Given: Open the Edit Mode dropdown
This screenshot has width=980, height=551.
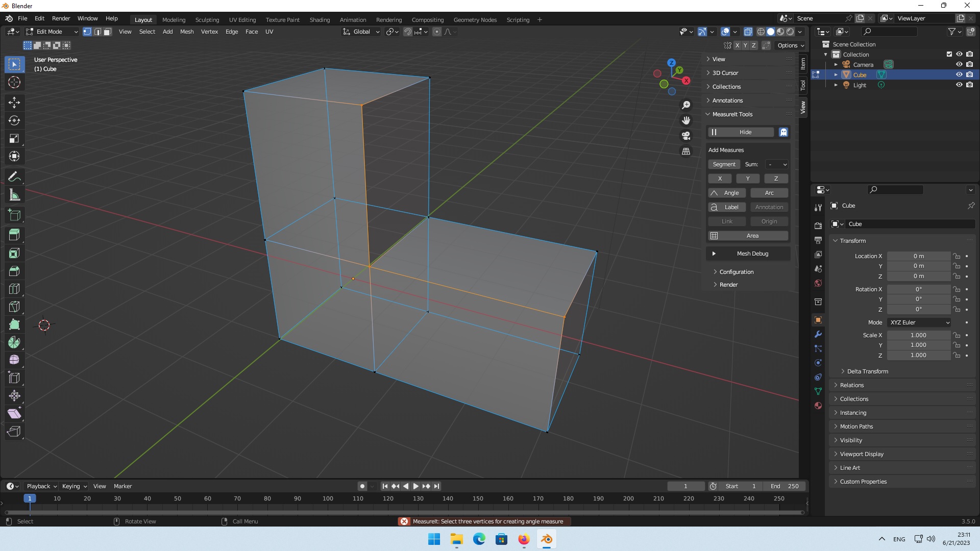Looking at the screenshot, I should [x=52, y=32].
